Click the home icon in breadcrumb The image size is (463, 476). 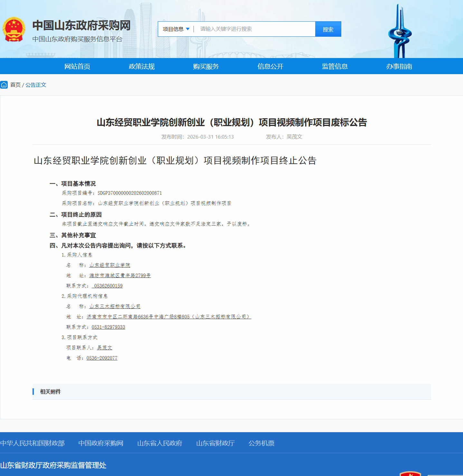4,85
